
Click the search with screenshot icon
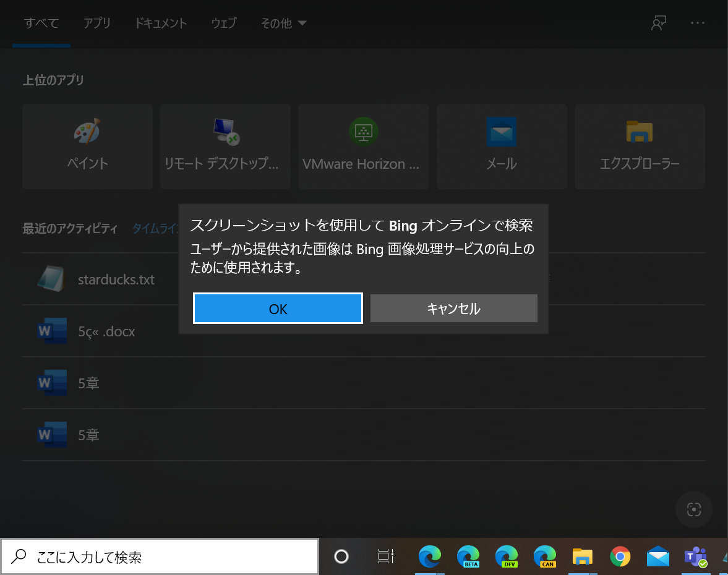click(x=693, y=509)
